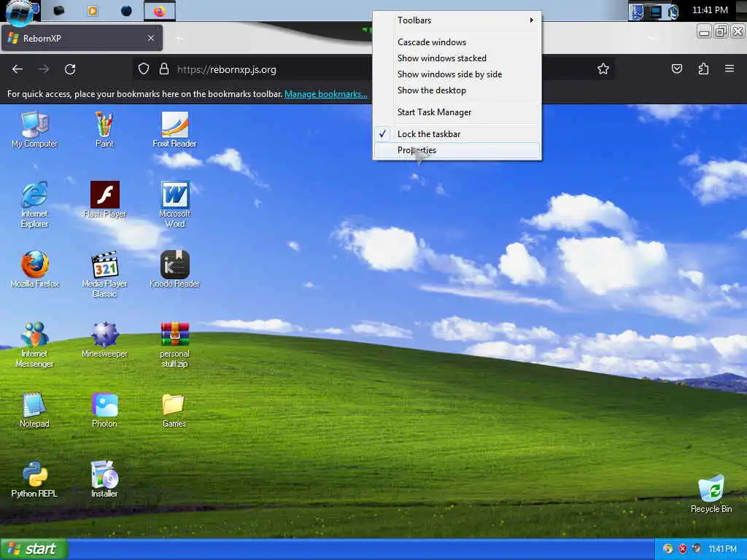
Task: Open My Computer desktop icon
Action: (34, 130)
